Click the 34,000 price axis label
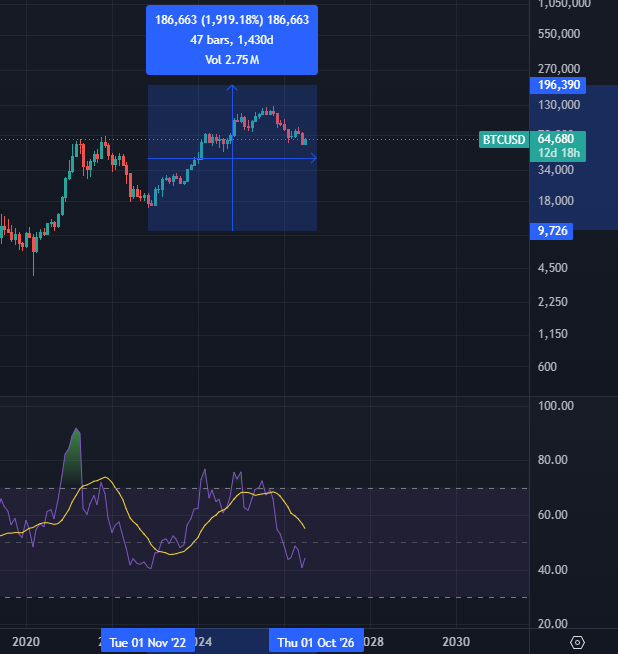Viewport: 618px width, 654px height. point(555,170)
